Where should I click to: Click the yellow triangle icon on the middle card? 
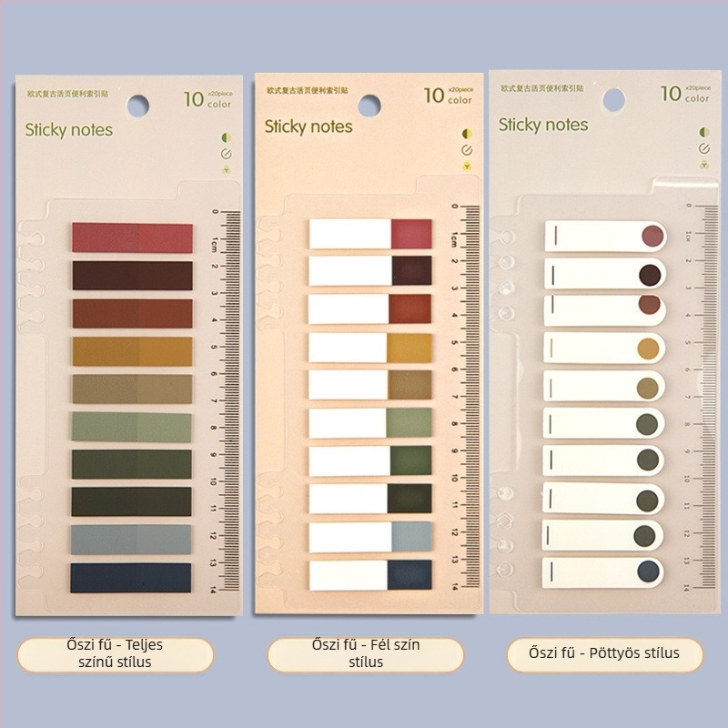(x=467, y=167)
